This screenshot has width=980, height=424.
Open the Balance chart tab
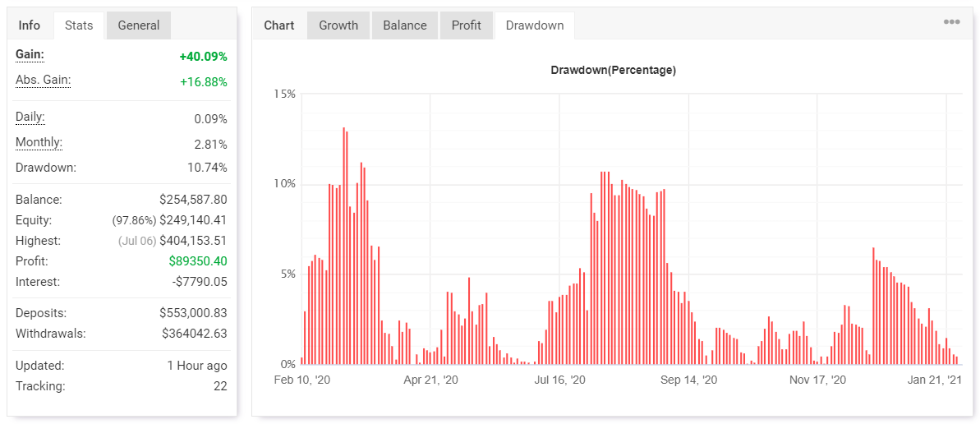(x=405, y=25)
